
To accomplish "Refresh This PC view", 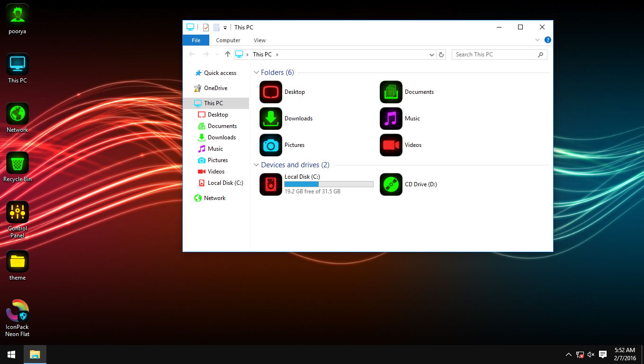I will pos(441,54).
